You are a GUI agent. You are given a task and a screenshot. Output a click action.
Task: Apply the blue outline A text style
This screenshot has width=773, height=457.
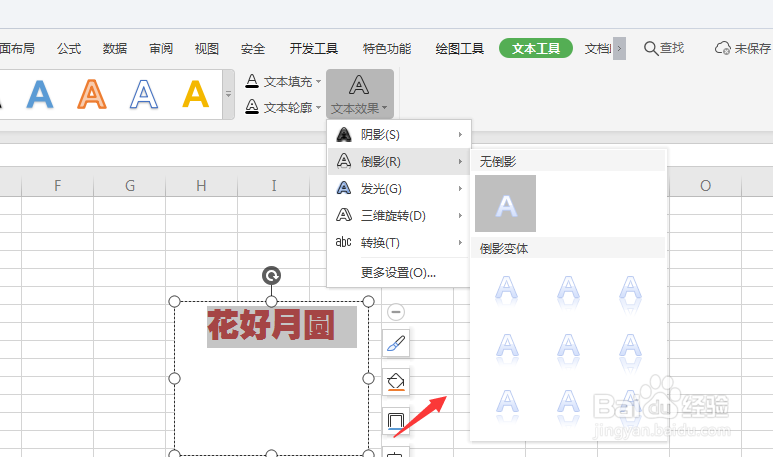pyautogui.click(x=143, y=94)
